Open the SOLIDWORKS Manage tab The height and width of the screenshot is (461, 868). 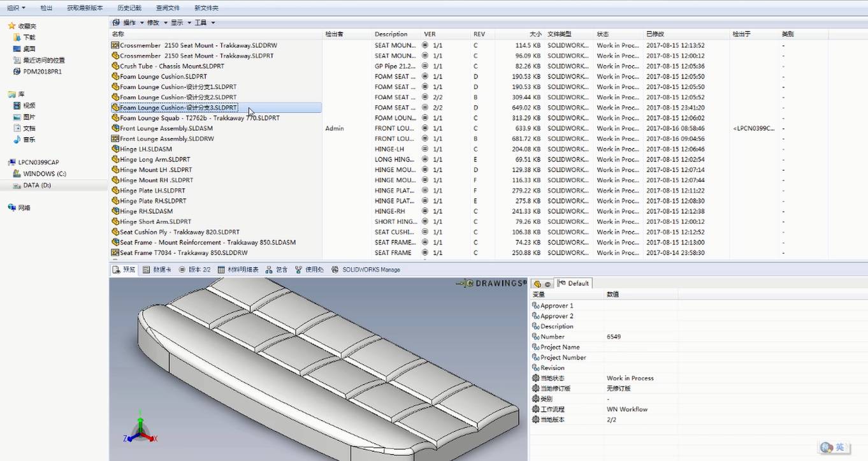tap(366, 270)
